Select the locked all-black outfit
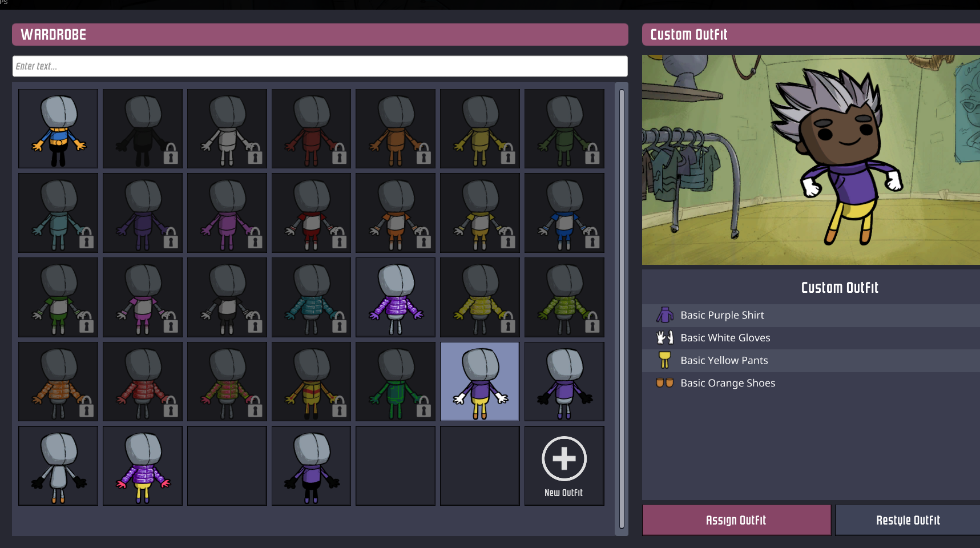This screenshot has height=548, width=980. tap(143, 128)
